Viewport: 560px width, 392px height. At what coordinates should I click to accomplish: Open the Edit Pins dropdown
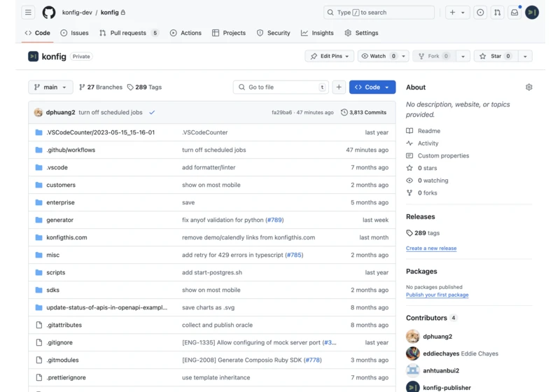coord(329,56)
